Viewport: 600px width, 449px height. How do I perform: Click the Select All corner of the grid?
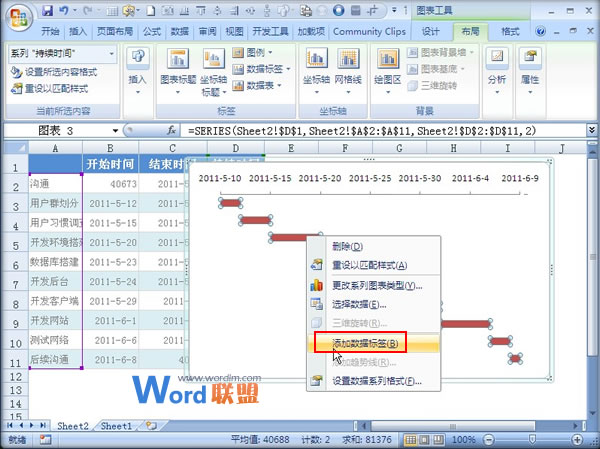(x=16, y=148)
